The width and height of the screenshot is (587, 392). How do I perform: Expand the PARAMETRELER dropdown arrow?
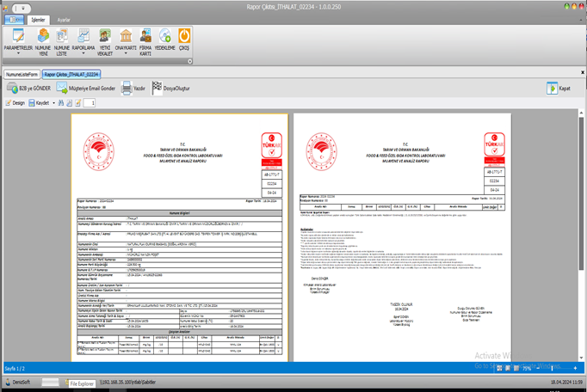tap(18, 53)
